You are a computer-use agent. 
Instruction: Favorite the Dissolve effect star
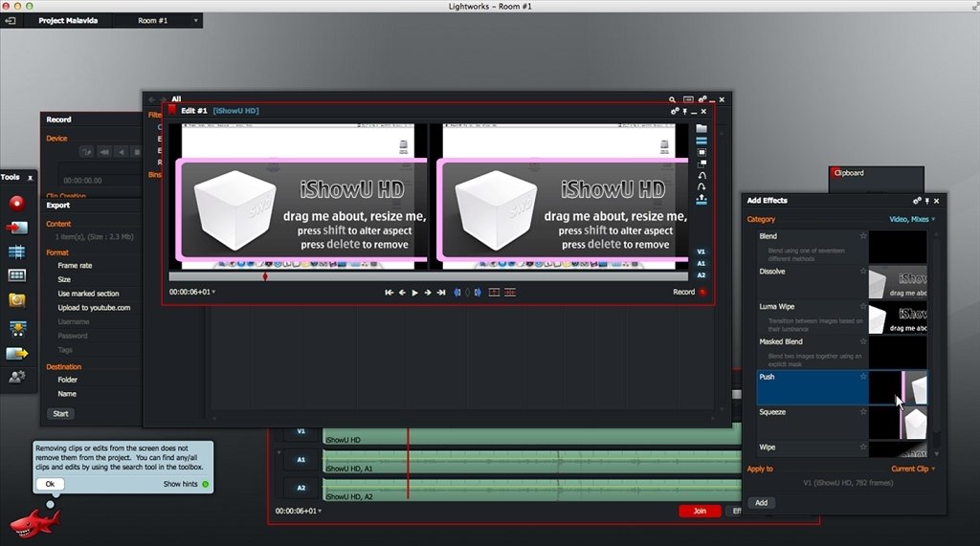click(863, 272)
